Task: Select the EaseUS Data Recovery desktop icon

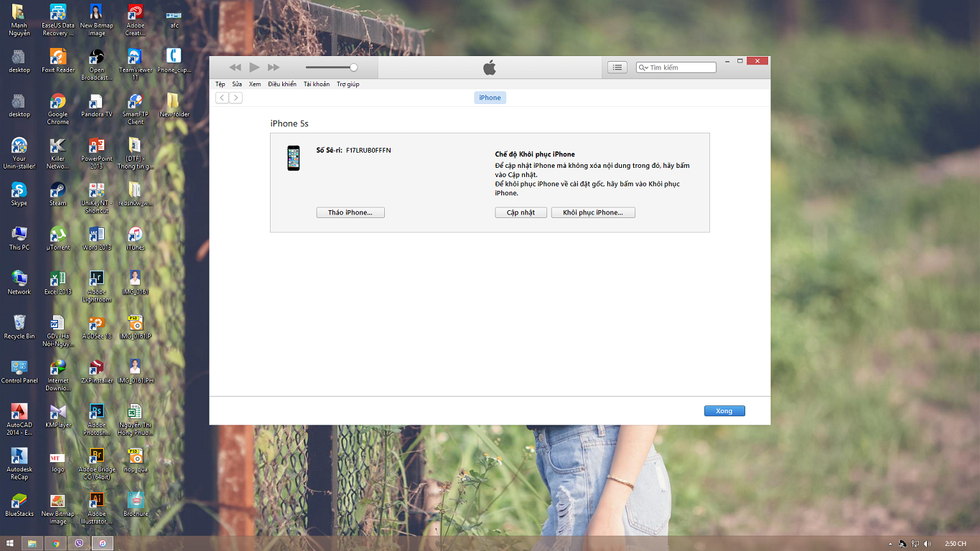Action: point(58,20)
